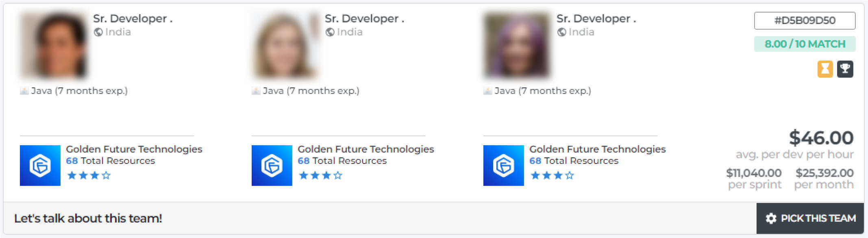Image resolution: width=868 pixels, height=238 pixels.
Task: Click the black trophy icon
Action: pyautogui.click(x=845, y=69)
